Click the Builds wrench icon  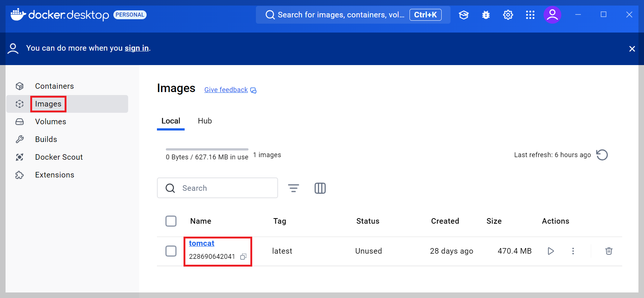point(20,139)
